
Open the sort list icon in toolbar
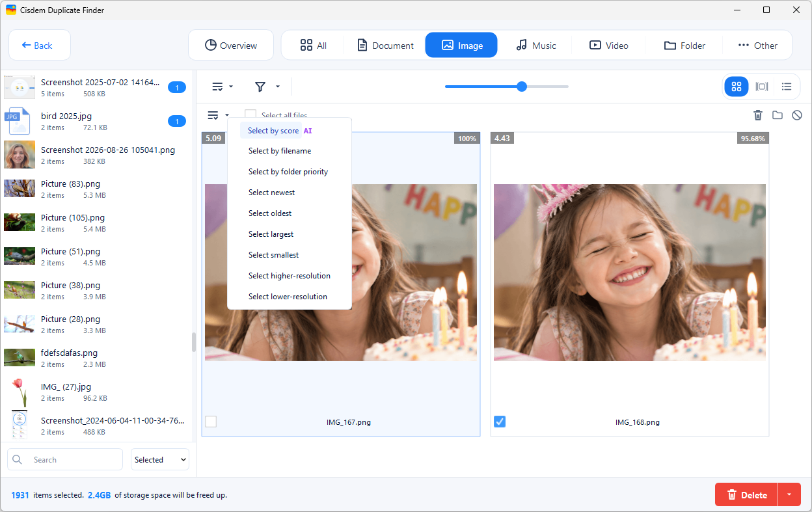(223, 87)
